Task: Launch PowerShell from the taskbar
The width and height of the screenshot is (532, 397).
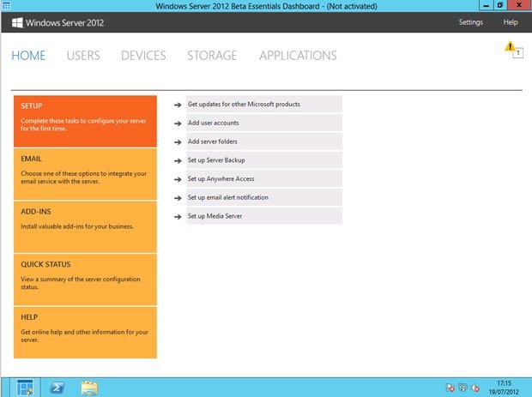Action: (57, 388)
